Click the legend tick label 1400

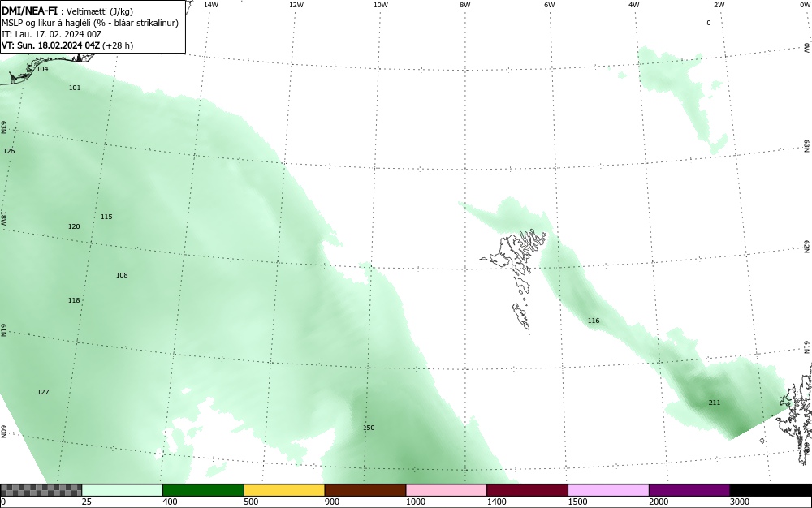(x=497, y=502)
